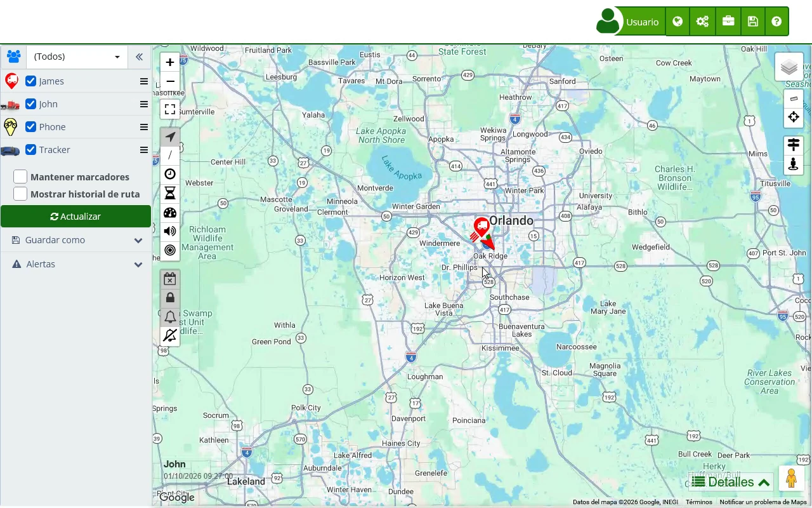Uncheck the Phone device checkbox

[x=30, y=127]
